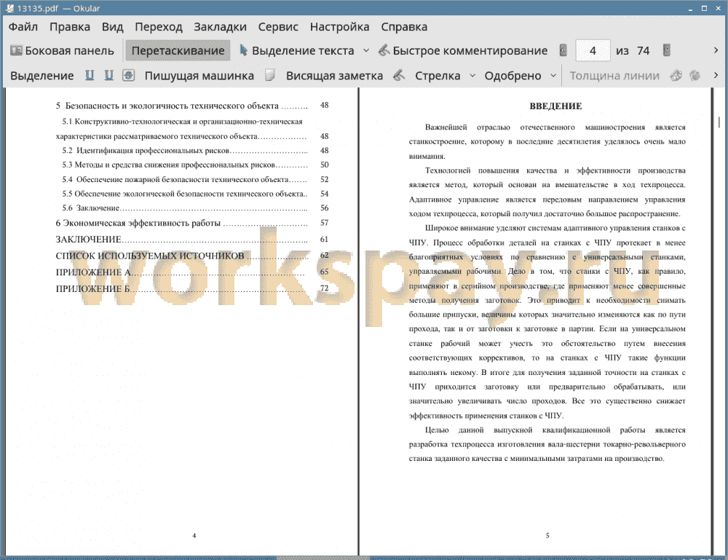Click the vertical scrollbar handle on right edge

coord(719,122)
